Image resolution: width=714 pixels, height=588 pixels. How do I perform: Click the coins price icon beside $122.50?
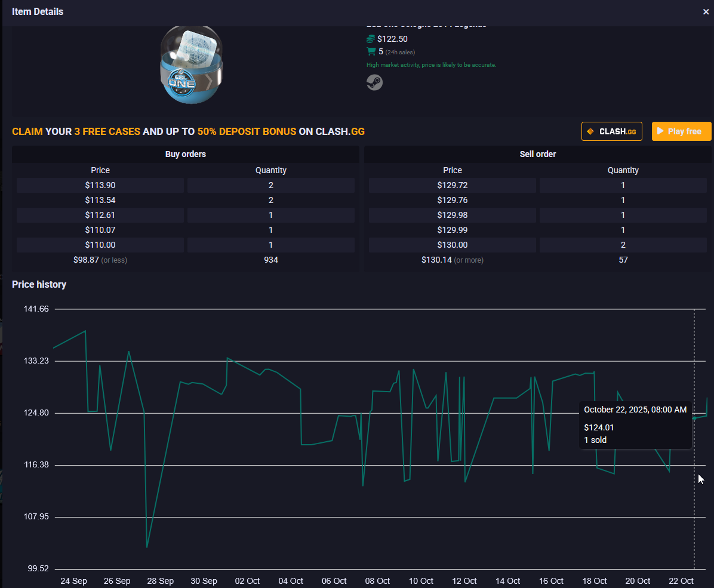tap(371, 39)
